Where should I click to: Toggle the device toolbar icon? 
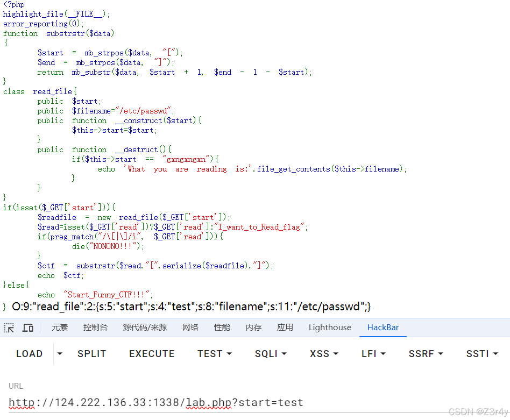click(x=27, y=328)
